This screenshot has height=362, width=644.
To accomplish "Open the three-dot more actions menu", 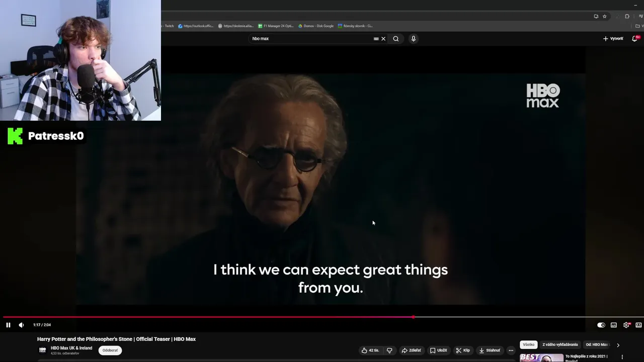I will click(511, 350).
